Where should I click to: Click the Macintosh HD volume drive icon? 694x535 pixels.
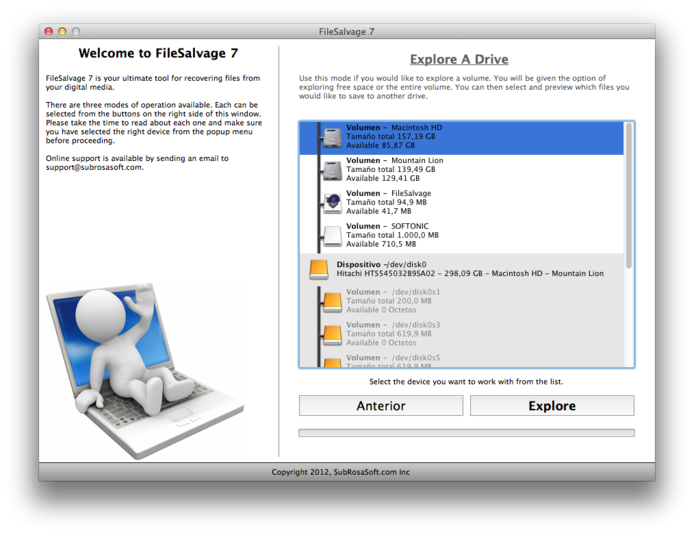coord(332,138)
